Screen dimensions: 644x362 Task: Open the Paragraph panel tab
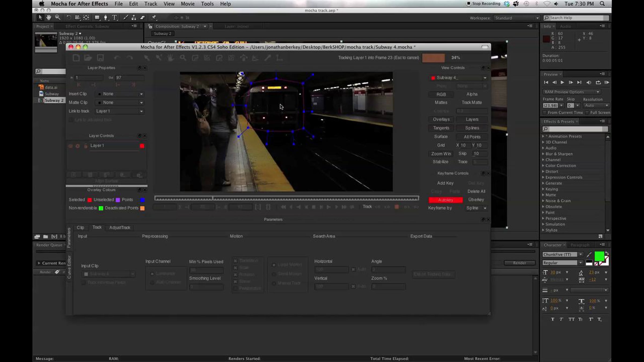pyautogui.click(x=580, y=245)
